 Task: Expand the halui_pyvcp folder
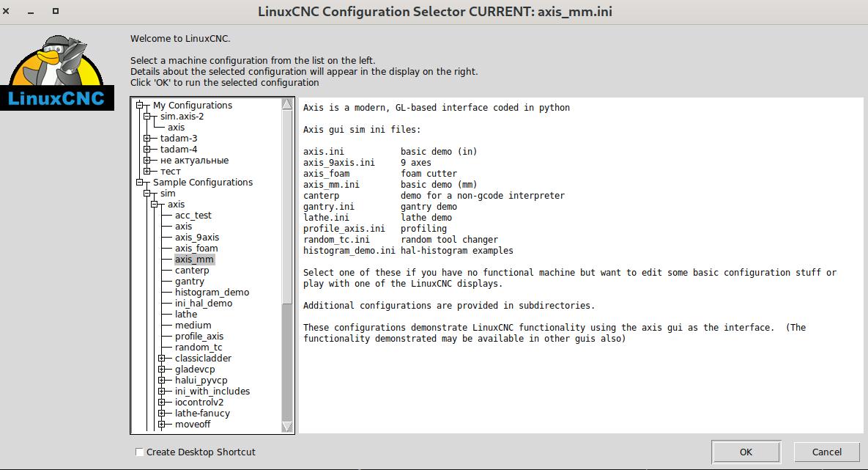162,381
